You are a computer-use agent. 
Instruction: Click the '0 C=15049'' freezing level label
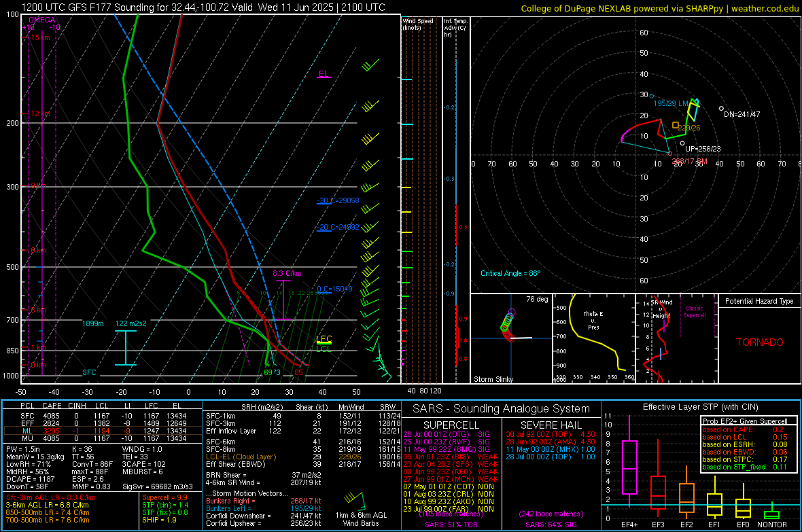tap(335, 289)
